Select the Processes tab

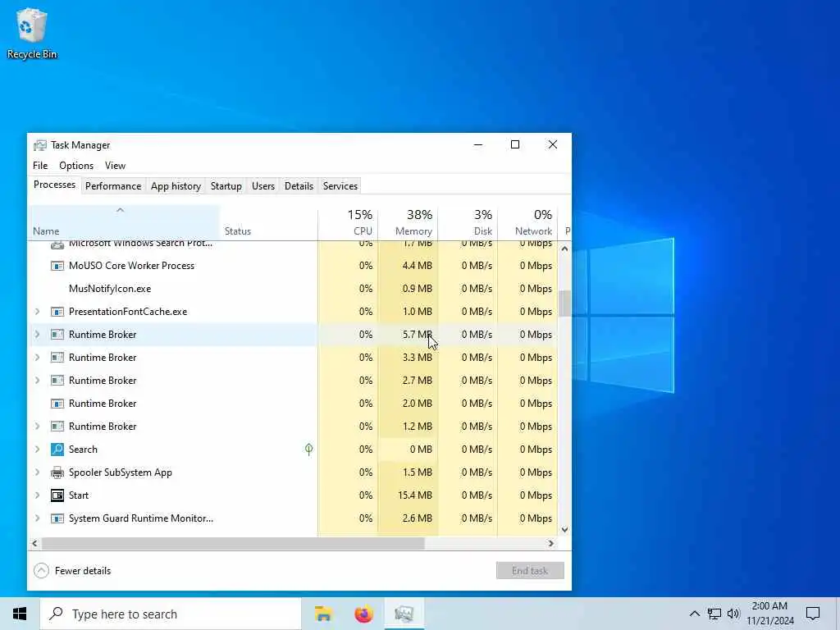(54, 185)
